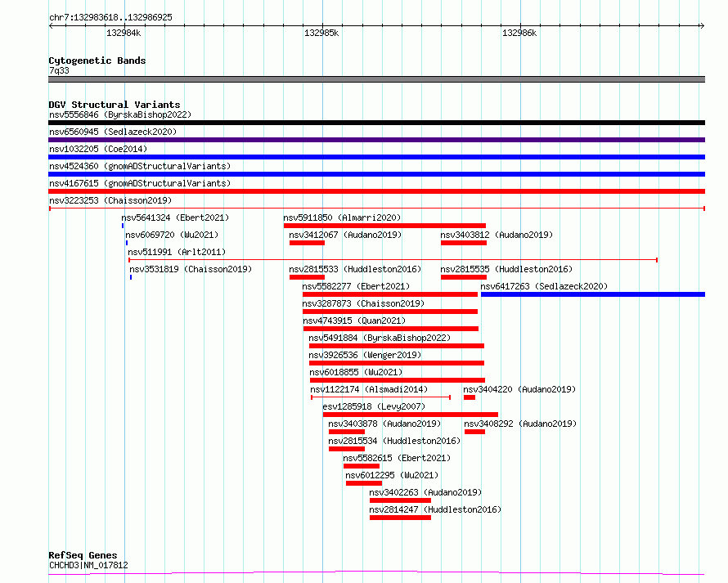Click the 132986k ruler tick label
This screenshot has width=728, height=583.
tap(519, 33)
